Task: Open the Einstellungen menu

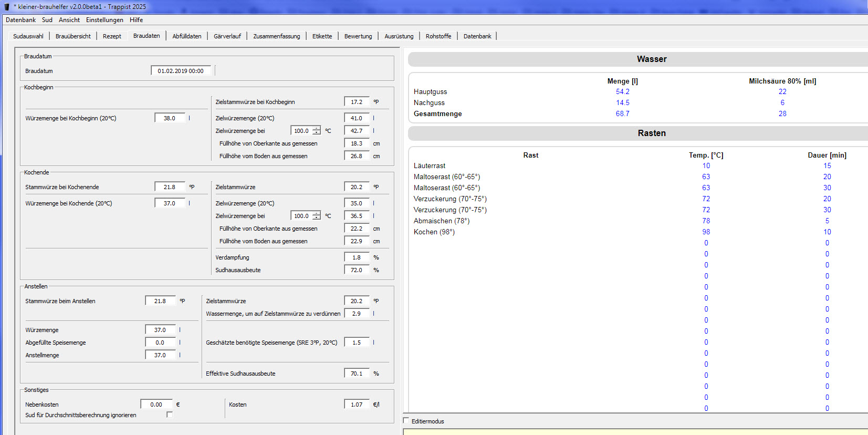Action: point(104,20)
